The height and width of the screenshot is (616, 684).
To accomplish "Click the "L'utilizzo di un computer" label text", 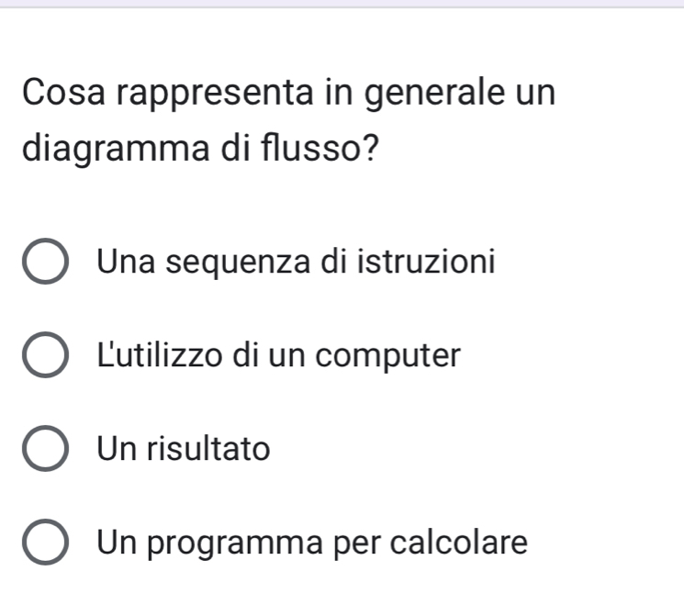I will pyautogui.click(x=278, y=355).
